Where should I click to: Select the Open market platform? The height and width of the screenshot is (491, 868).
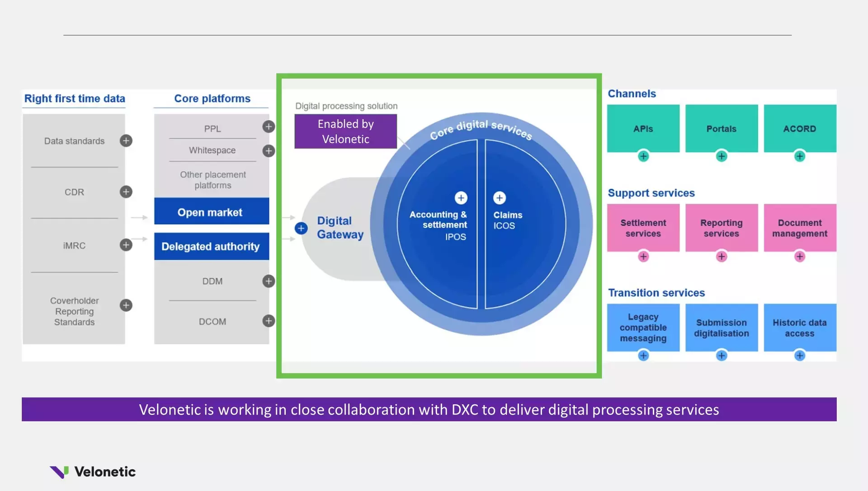point(211,211)
